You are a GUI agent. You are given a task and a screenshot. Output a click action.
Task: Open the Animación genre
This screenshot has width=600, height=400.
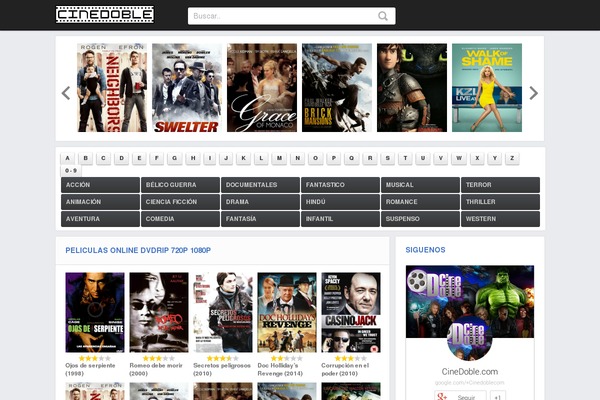click(x=100, y=202)
